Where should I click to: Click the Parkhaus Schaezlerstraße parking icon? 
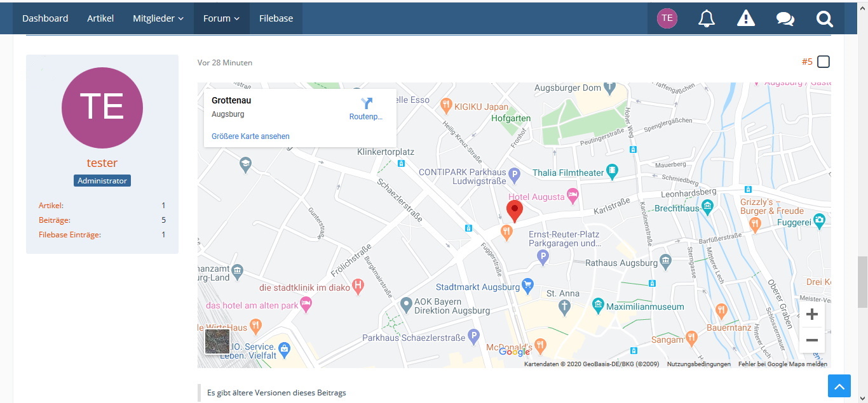click(x=473, y=336)
